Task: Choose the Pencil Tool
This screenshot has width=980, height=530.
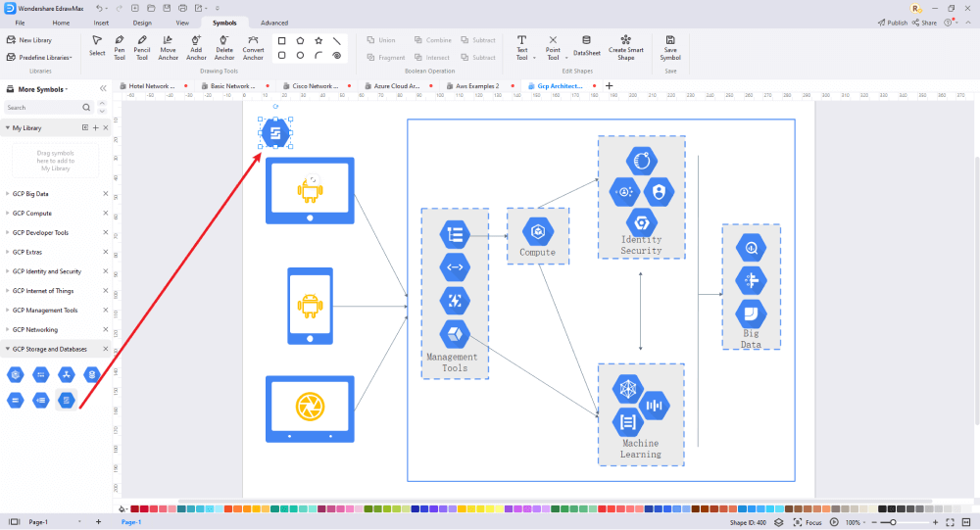Action: tap(142, 47)
